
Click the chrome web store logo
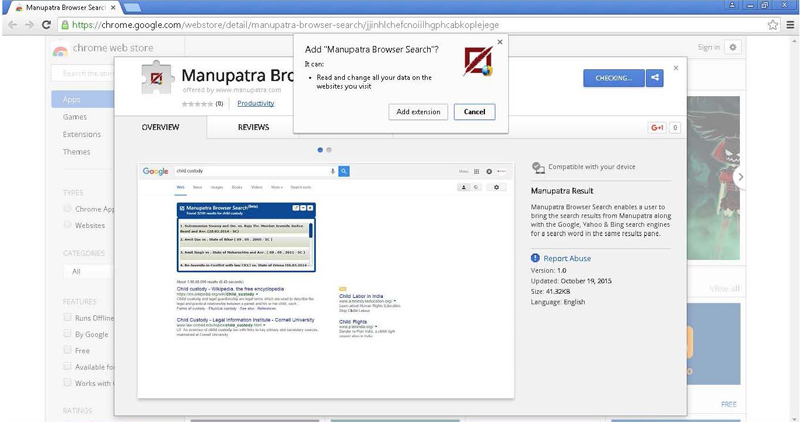click(60, 49)
